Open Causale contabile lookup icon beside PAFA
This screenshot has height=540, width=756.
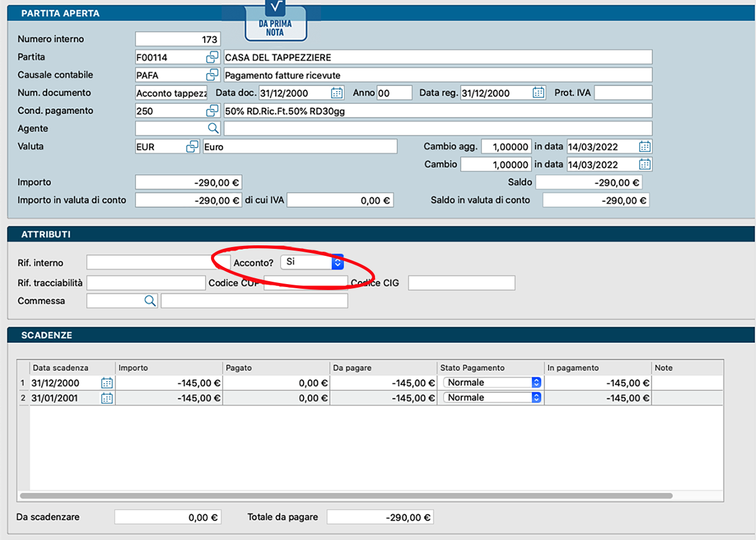(x=212, y=75)
